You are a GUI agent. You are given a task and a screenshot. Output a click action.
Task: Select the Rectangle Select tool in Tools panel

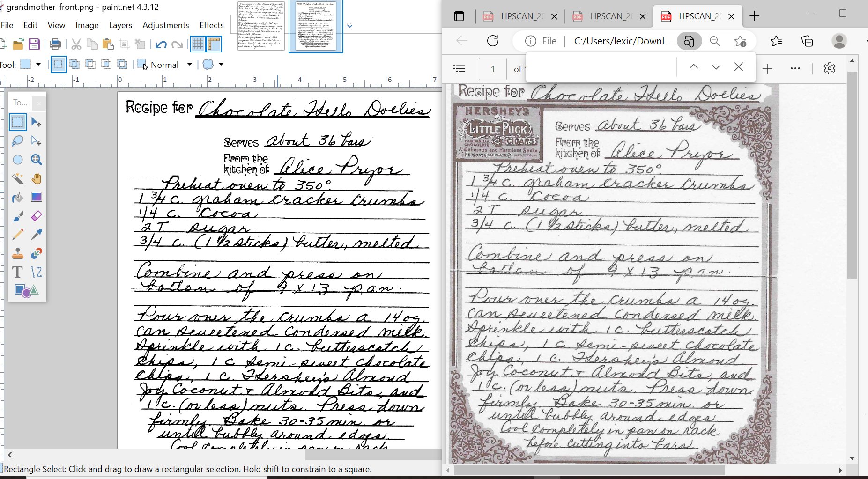(x=17, y=122)
